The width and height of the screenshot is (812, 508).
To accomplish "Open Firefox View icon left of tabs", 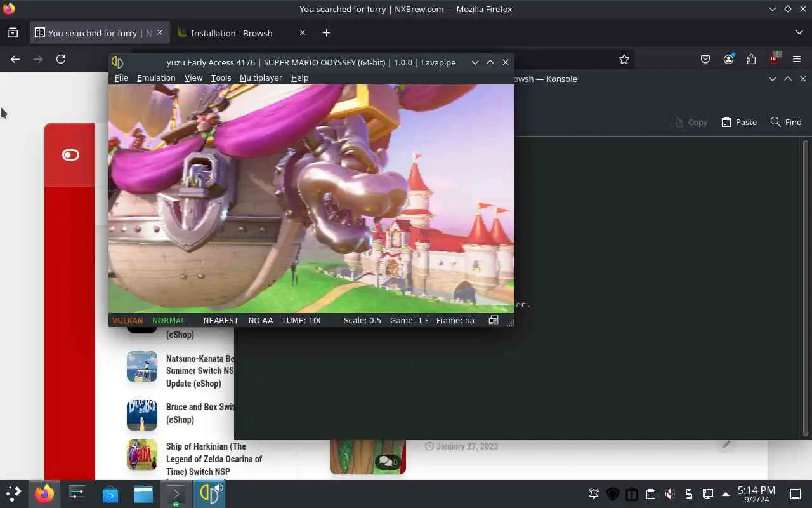I will (x=13, y=32).
